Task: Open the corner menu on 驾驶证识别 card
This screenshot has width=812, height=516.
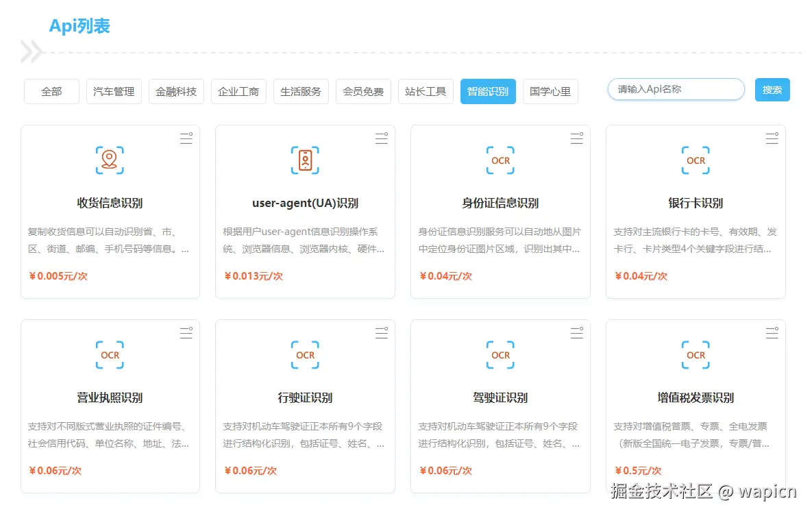Action: [576, 333]
